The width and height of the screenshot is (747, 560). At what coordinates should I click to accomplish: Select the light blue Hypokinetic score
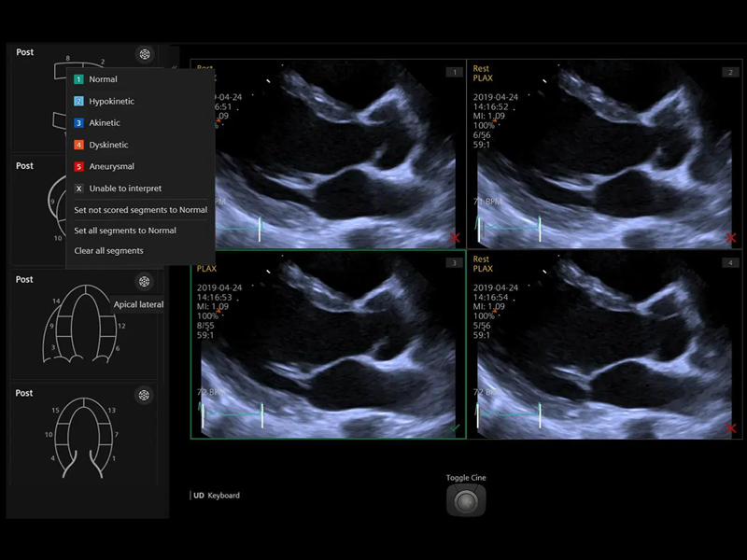[x=110, y=101]
